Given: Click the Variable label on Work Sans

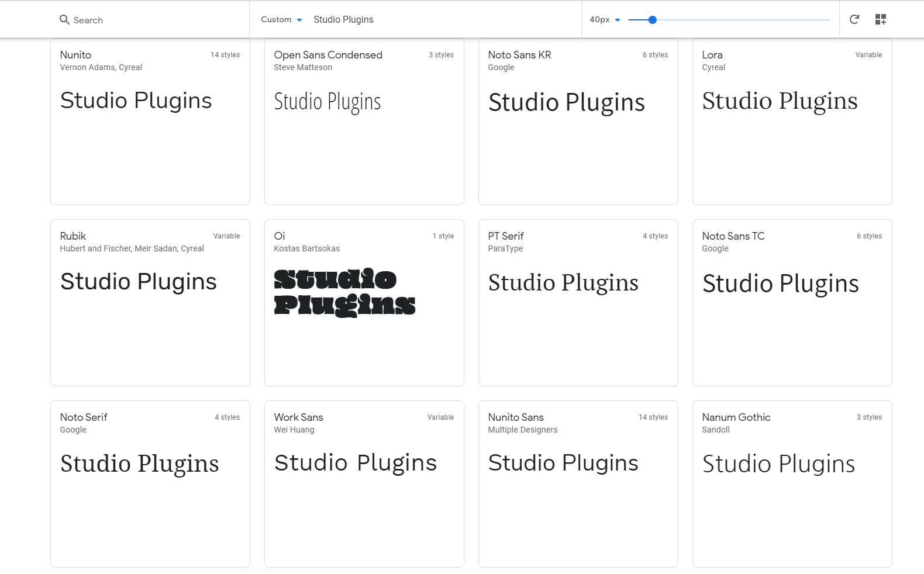Looking at the screenshot, I should click(440, 417).
